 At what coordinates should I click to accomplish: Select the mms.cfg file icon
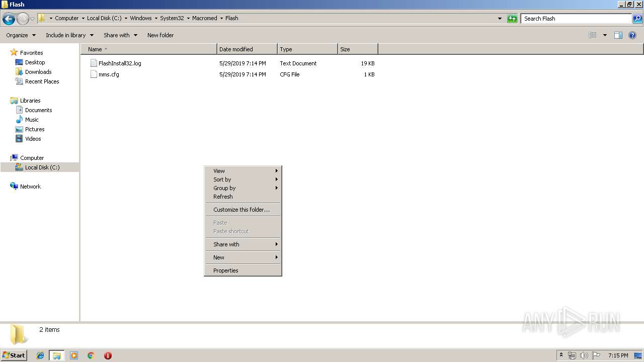[94, 74]
